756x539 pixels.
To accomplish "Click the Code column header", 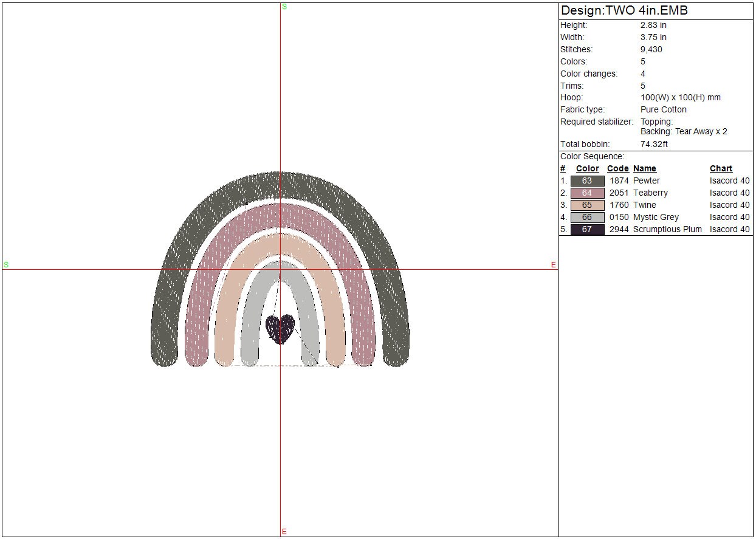I will [x=617, y=169].
